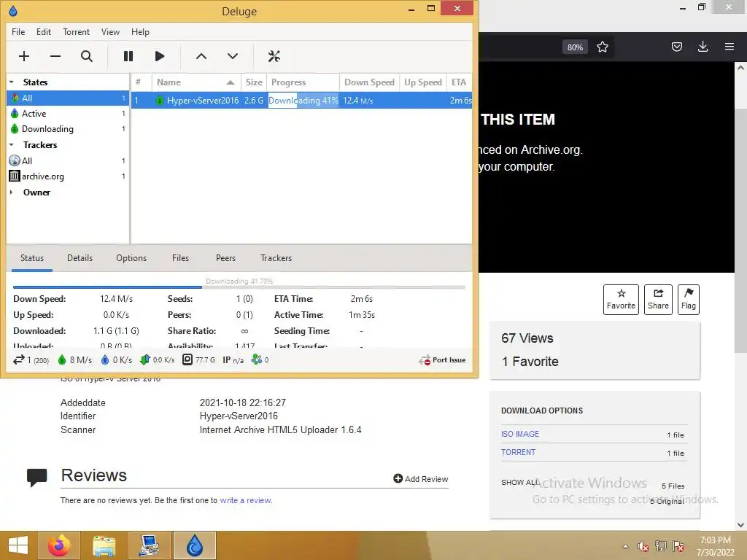Click the IP n/a status item

[x=233, y=360]
